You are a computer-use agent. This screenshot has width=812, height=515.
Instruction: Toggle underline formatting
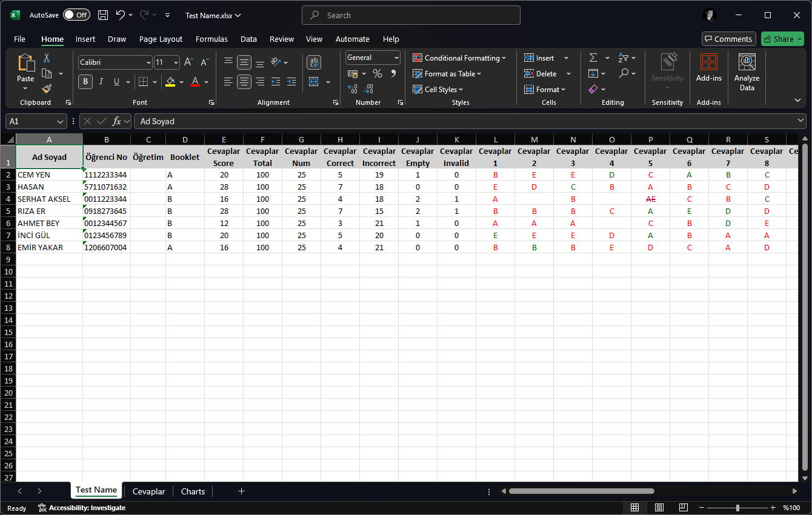point(115,82)
